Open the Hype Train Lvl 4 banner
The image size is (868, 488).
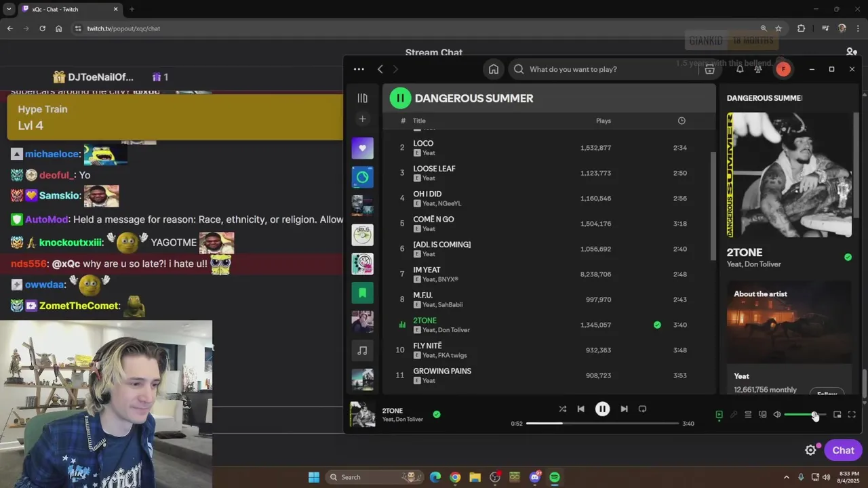(x=175, y=117)
